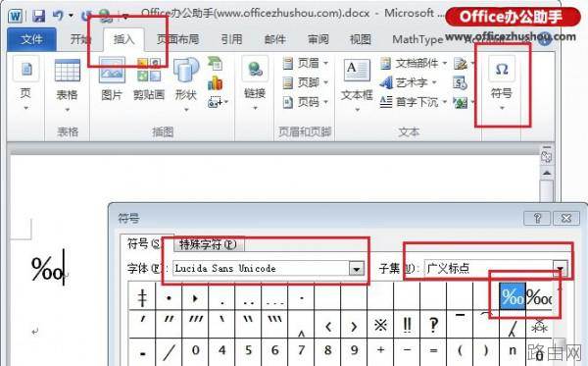Open the 形状 shapes gallery
588x366 pixels.
coord(186,84)
